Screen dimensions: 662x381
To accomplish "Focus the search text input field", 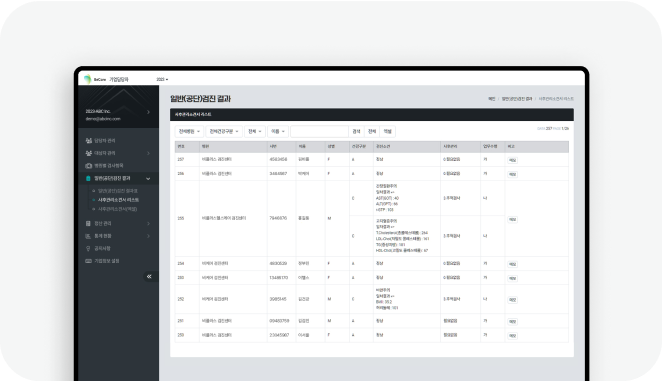I will (x=320, y=131).
